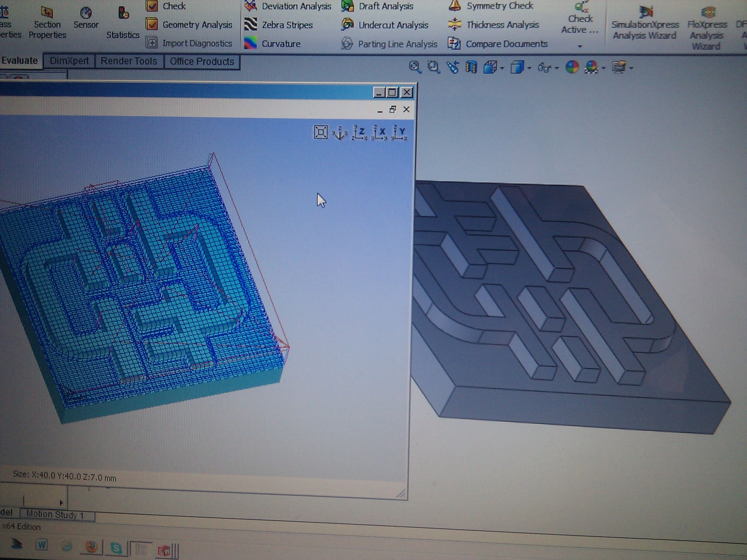This screenshot has width=747, height=560.
Task: Expand Hide/Show Items glasses dropdown
Action: click(x=557, y=68)
